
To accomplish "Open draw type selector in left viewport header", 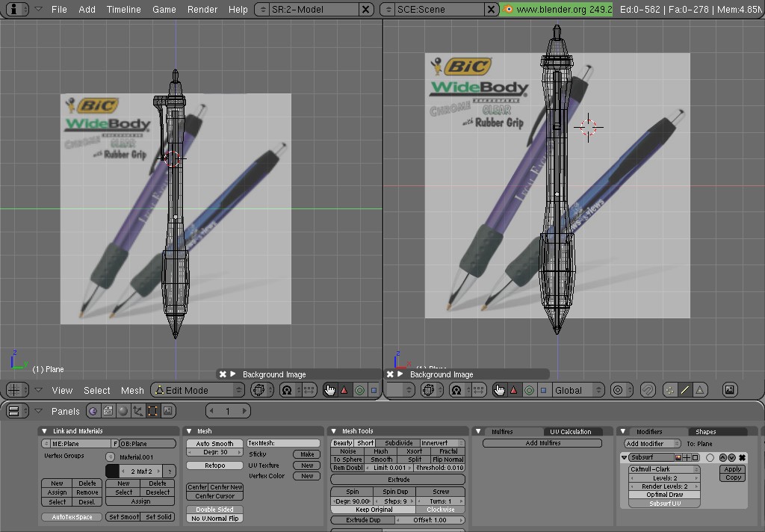I will pyautogui.click(x=262, y=390).
